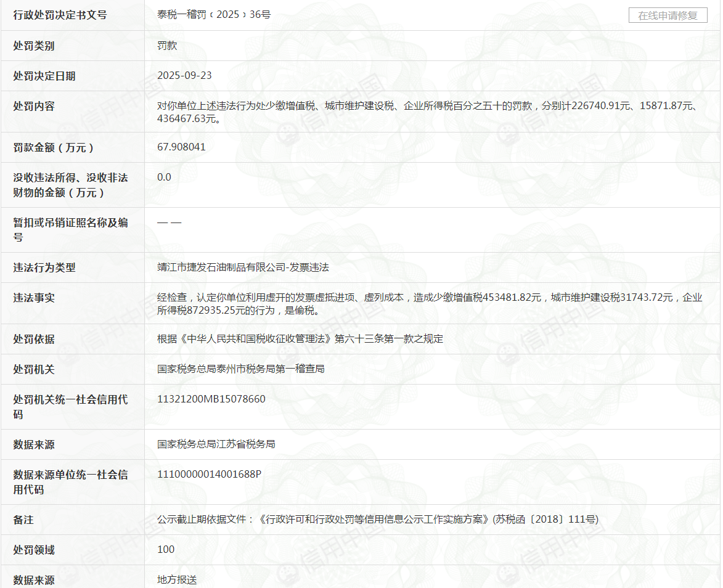
Task: Click the violation type 靖江市捷发石油制品有限公司-发票违法
Action: (x=243, y=267)
